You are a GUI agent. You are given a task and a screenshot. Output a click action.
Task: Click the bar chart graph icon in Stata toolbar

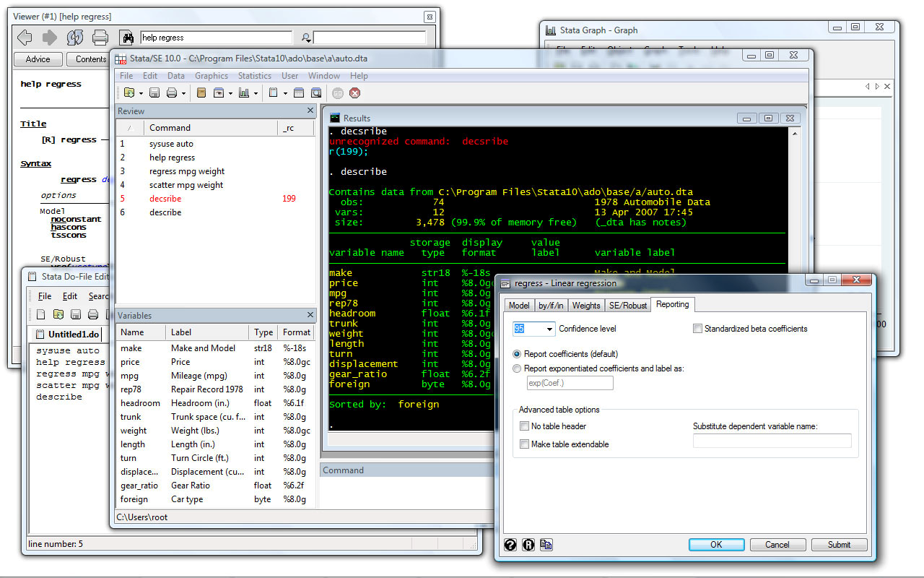coord(244,92)
